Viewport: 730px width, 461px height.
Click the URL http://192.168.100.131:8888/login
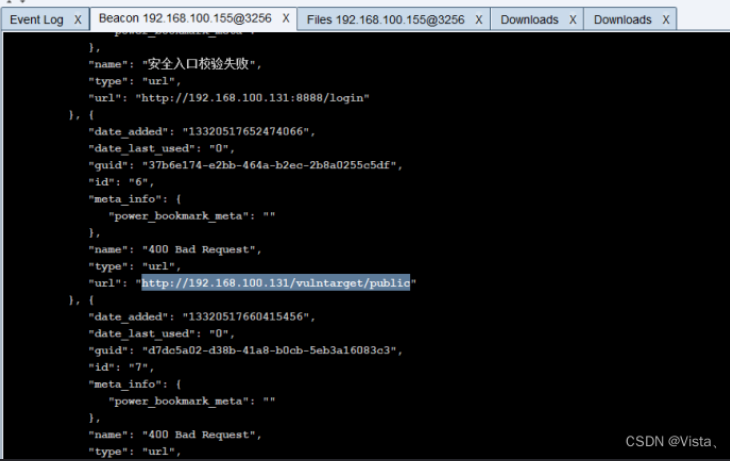[252, 98]
